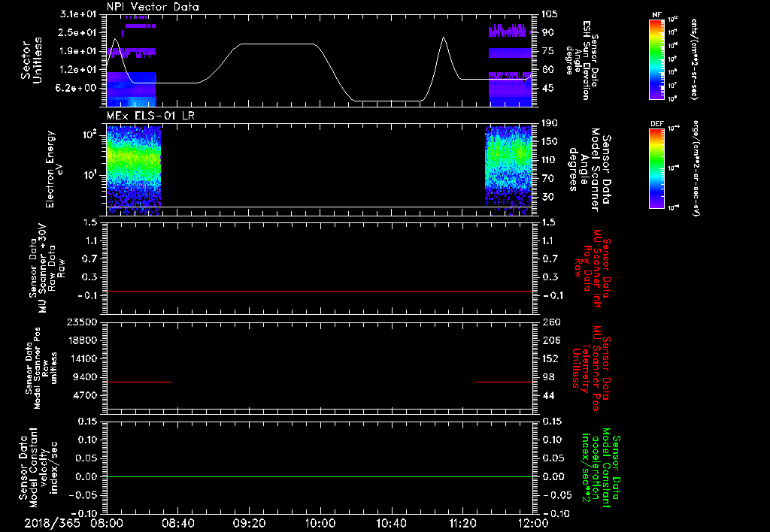Click the '1.2e+01' sector tick label
The height and width of the screenshot is (532, 770).
78,70
